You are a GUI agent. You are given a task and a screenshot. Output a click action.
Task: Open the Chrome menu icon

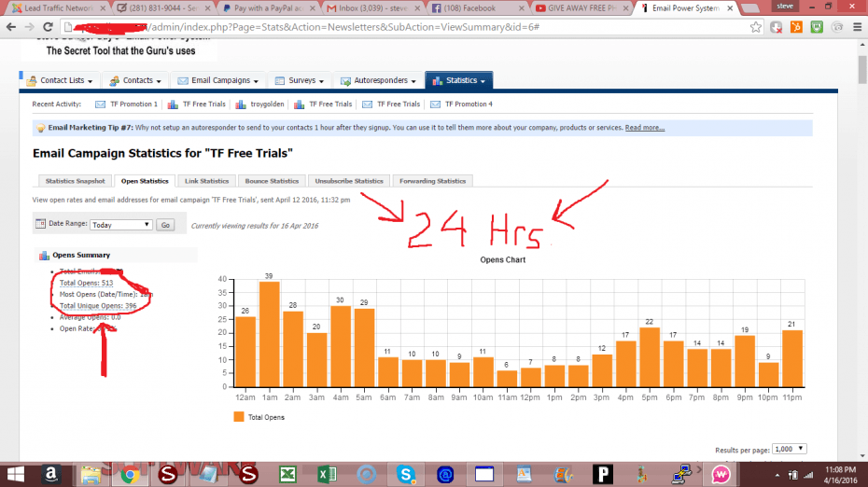[857, 27]
